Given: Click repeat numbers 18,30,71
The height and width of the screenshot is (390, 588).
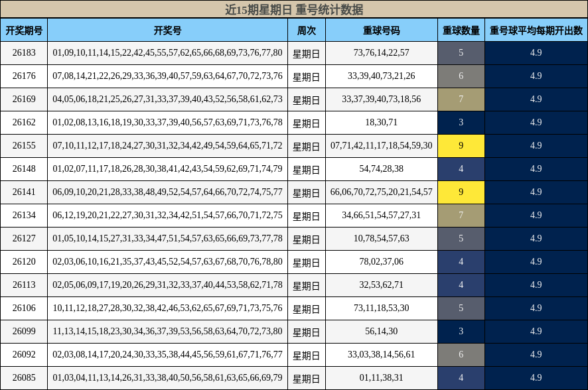Looking at the screenshot, I should (x=382, y=123).
